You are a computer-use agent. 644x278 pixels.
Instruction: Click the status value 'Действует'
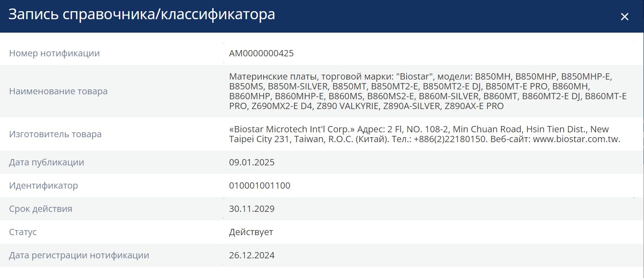(x=251, y=232)
